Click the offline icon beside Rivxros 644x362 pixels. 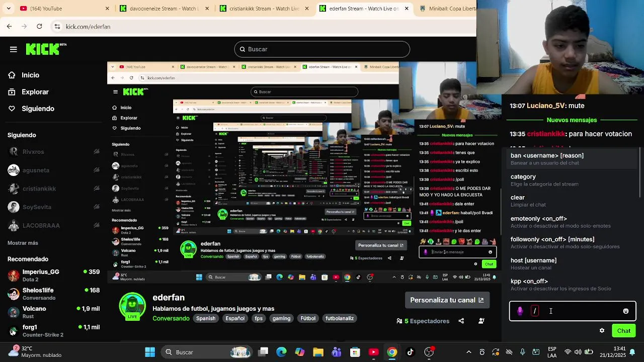96,152
